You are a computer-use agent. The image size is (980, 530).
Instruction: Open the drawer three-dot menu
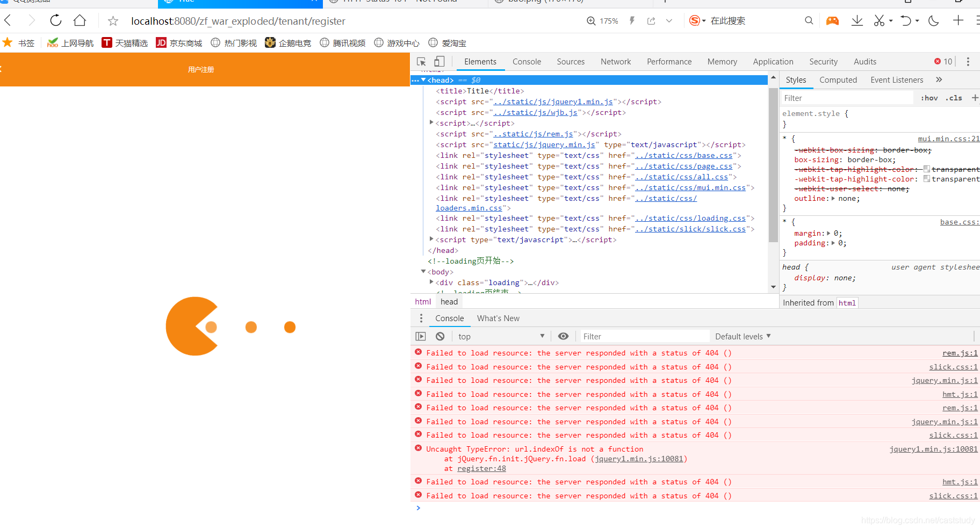[421, 318]
